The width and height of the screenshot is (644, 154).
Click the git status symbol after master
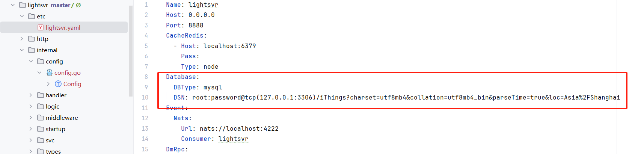pos(78,5)
